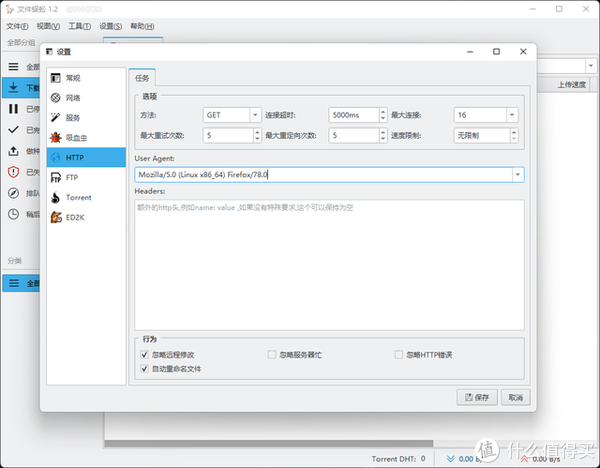Open the 工具(T) menu
The image size is (600, 468).
(x=80, y=26)
